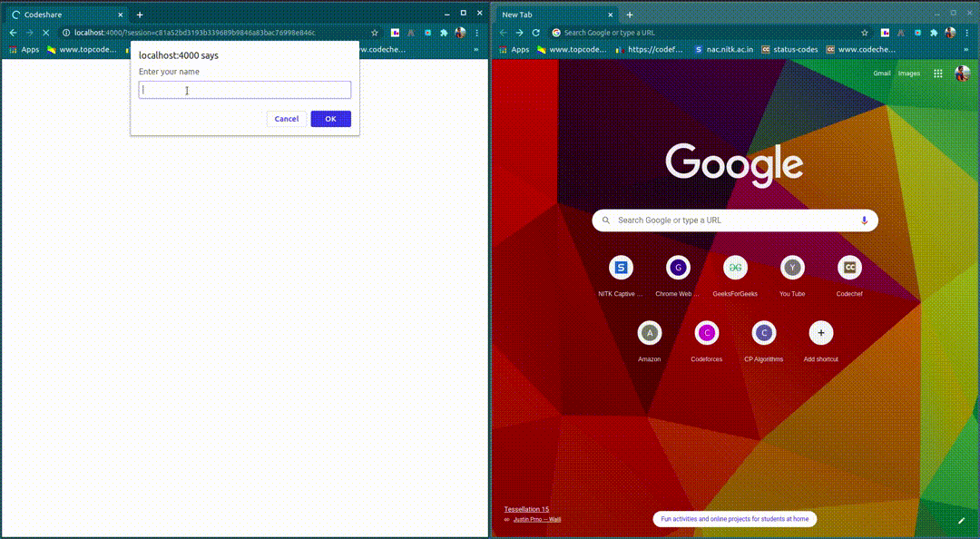Open Chrome menu dots in Google window
Viewport: 980px width, 539px height.
tap(967, 33)
